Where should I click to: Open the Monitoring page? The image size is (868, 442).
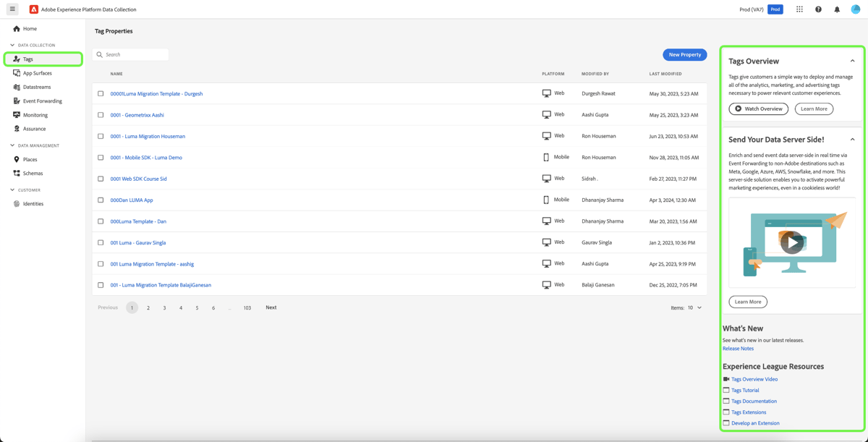click(x=36, y=114)
